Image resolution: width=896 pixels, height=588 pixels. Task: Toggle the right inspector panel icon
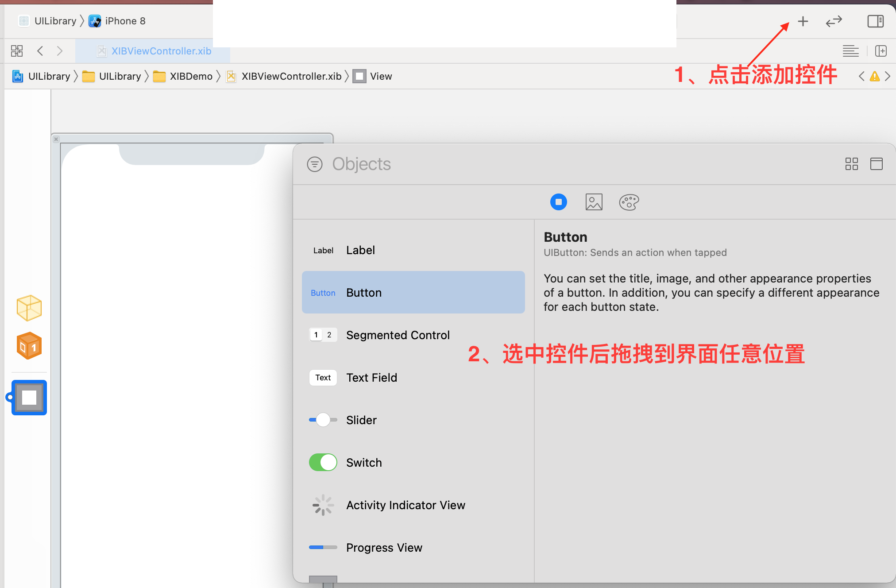click(x=875, y=21)
